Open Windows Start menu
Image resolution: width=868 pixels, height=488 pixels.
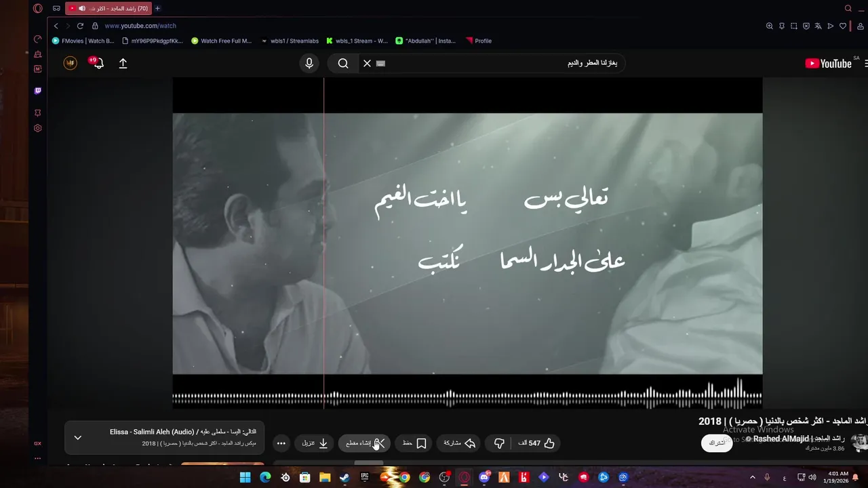[245, 477]
